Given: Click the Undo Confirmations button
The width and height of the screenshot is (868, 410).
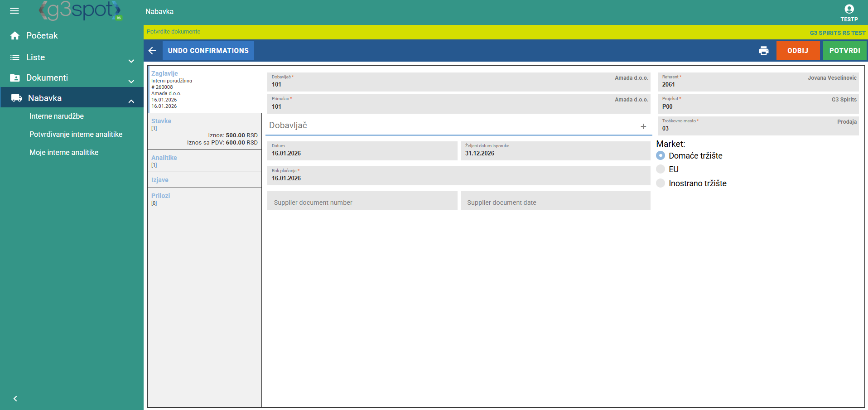Looking at the screenshot, I should [208, 51].
